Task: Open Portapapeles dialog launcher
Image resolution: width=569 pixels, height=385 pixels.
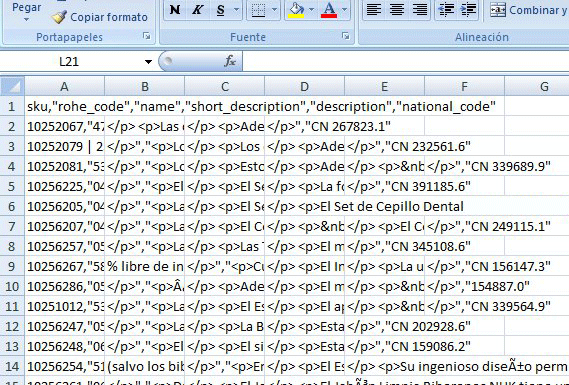Action: point(146,36)
